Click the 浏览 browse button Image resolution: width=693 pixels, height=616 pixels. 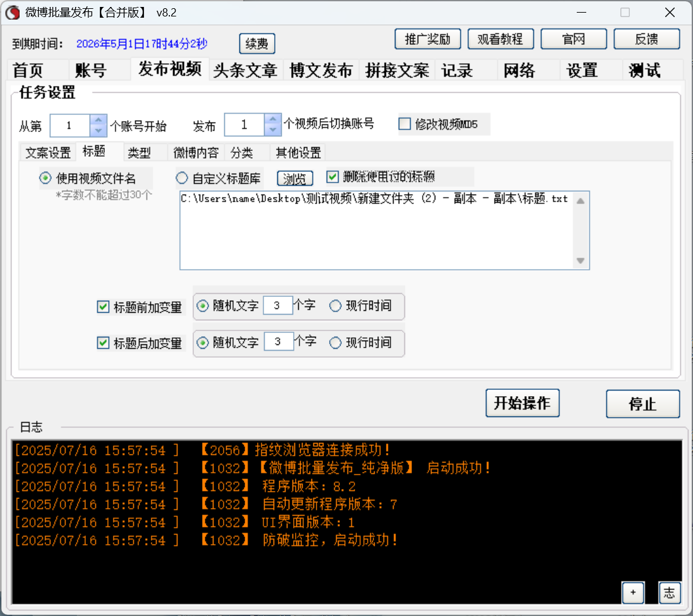tap(295, 179)
